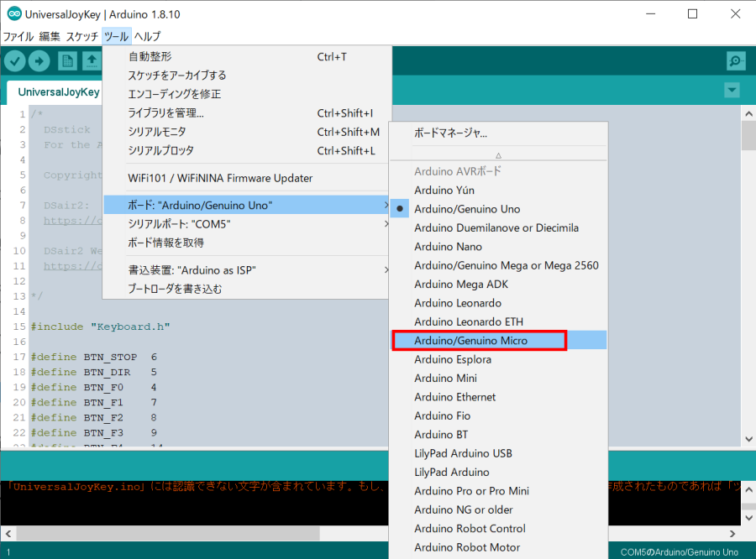
Task: Click horizontal scrollbar right arrow
Action: [732, 534]
